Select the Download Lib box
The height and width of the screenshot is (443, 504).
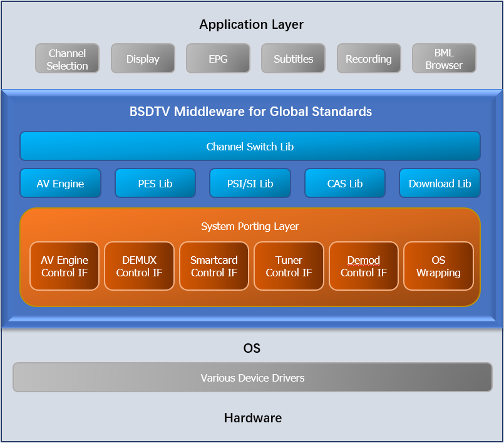point(440,184)
